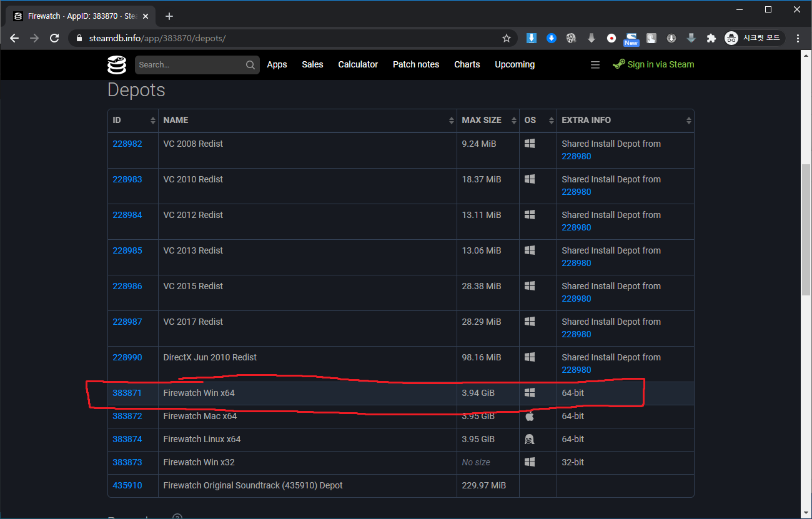Open depot 228983 link
This screenshot has height=519, width=812.
point(127,179)
